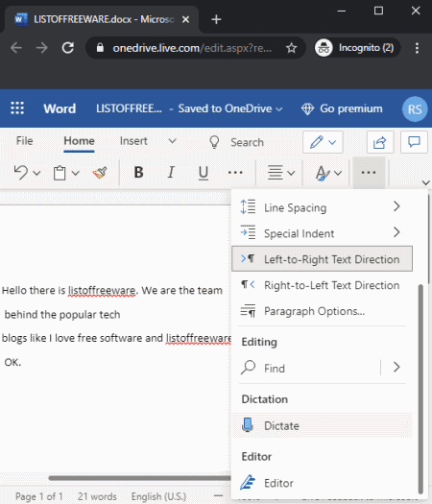
Task: Switch to the Home tab
Action: click(79, 141)
